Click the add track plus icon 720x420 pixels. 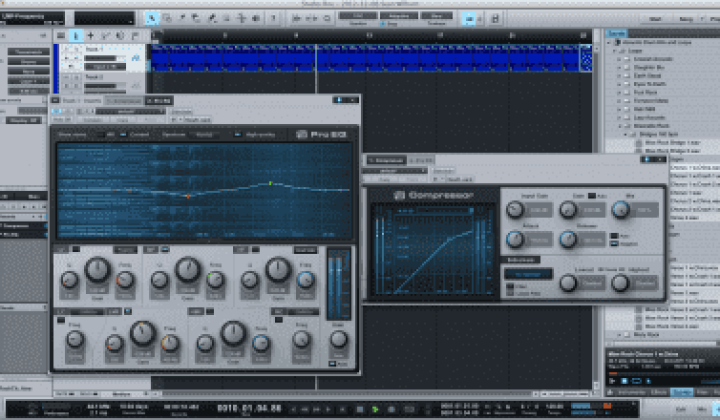click(x=91, y=35)
